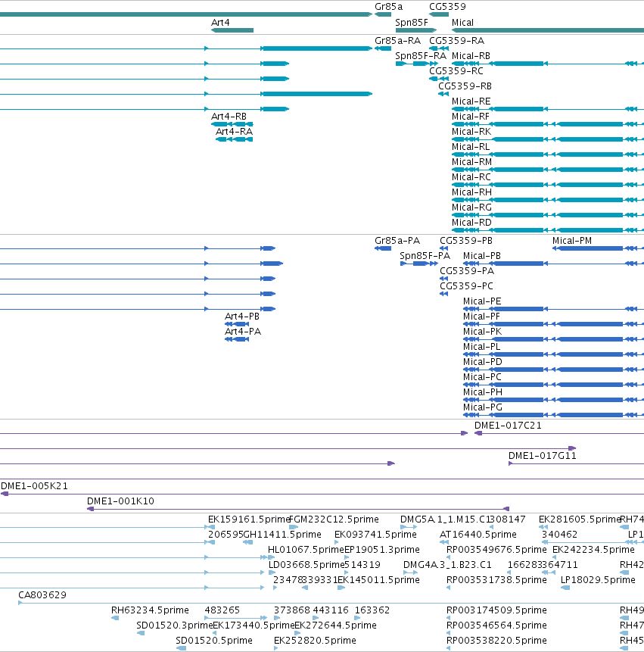Click the EK159161.5prime EST label
Screen dimensions: 644x652
tap(248, 519)
